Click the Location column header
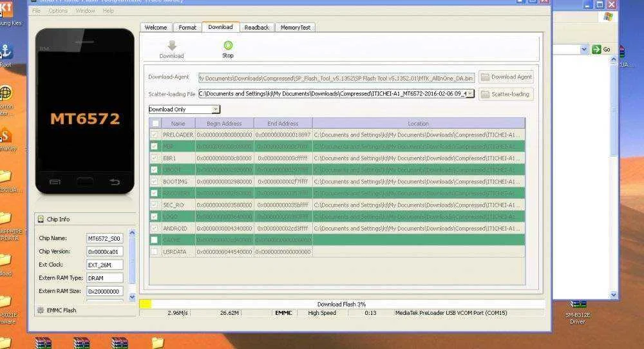The height and width of the screenshot is (349, 644). (419, 123)
